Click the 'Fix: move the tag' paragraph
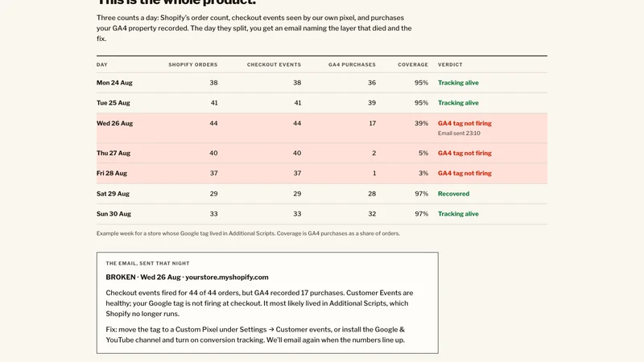Viewport: 644px width, 362px height. click(255, 335)
